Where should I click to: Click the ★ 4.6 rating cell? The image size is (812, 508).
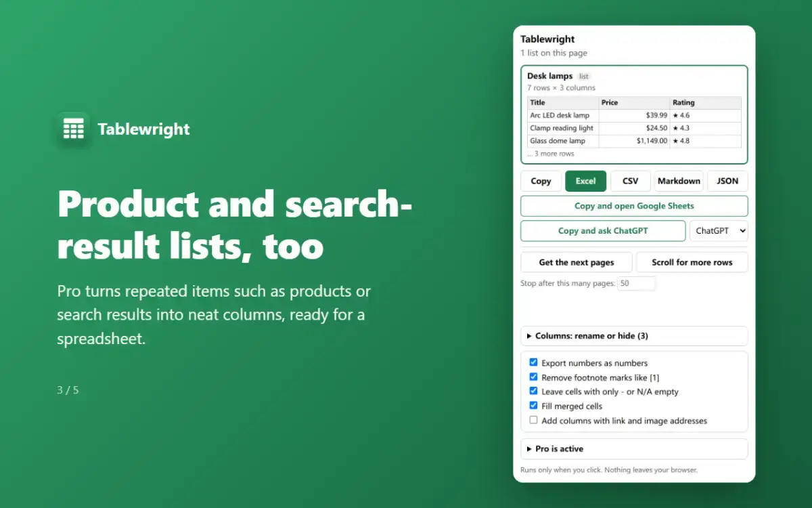coord(705,116)
